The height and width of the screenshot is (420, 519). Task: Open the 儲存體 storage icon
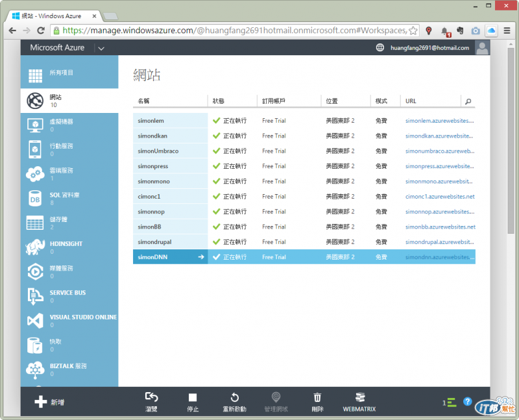click(x=35, y=223)
